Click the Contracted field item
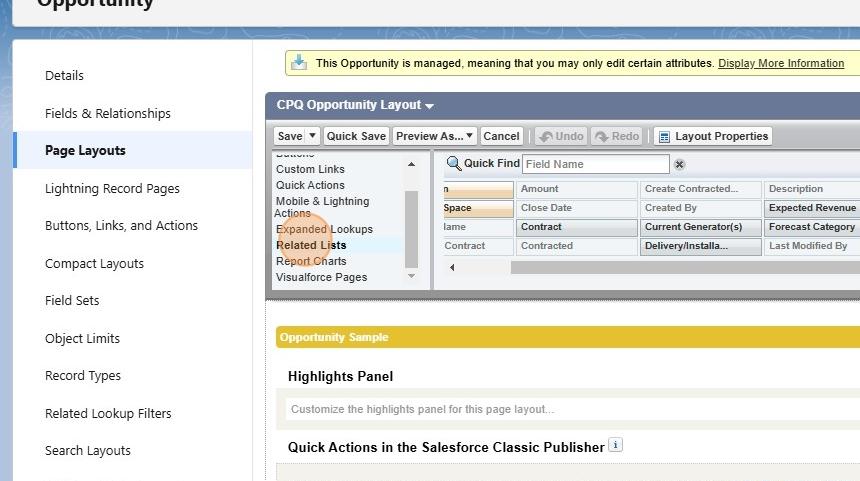The image size is (860, 481). (x=576, y=246)
